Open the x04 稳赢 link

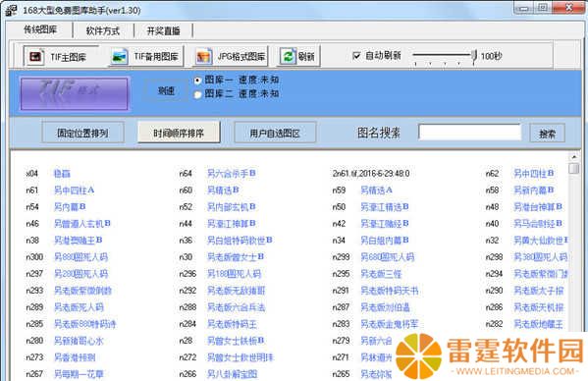click(62, 173)
